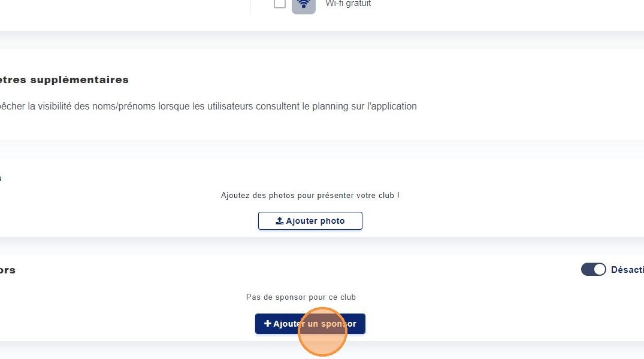Click the word "planning" in the description

(x=331, y=106)
